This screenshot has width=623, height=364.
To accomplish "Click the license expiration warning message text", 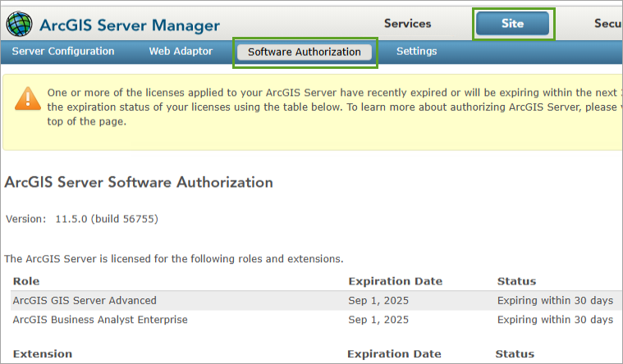I will click(x=335, y=107).
